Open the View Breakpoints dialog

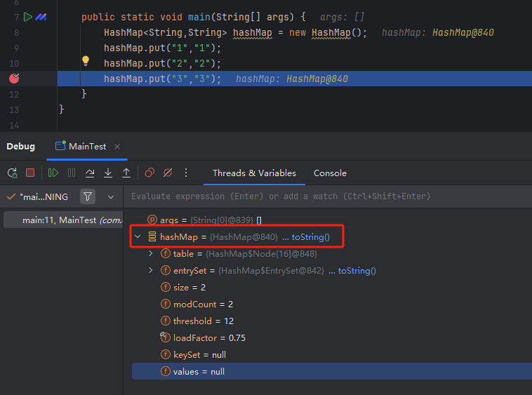[149, 173]
